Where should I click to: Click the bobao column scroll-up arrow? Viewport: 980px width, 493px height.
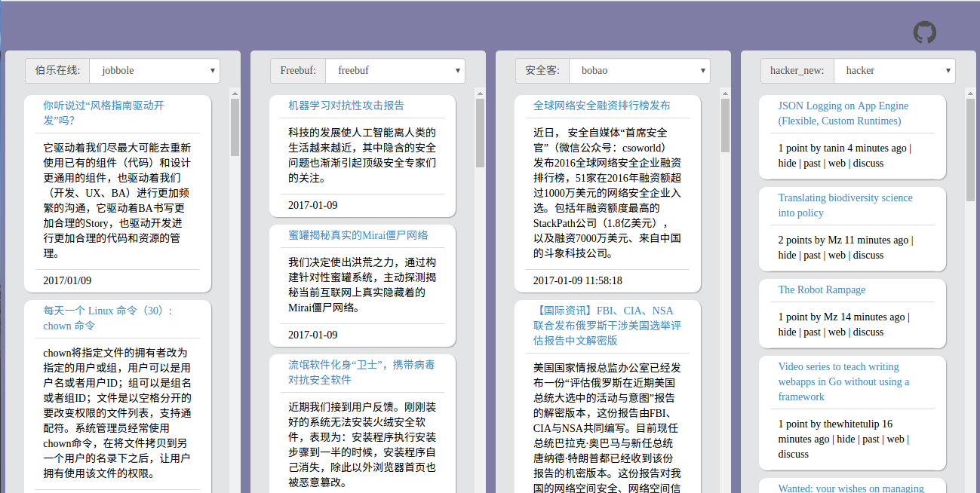tap(725, 93)
